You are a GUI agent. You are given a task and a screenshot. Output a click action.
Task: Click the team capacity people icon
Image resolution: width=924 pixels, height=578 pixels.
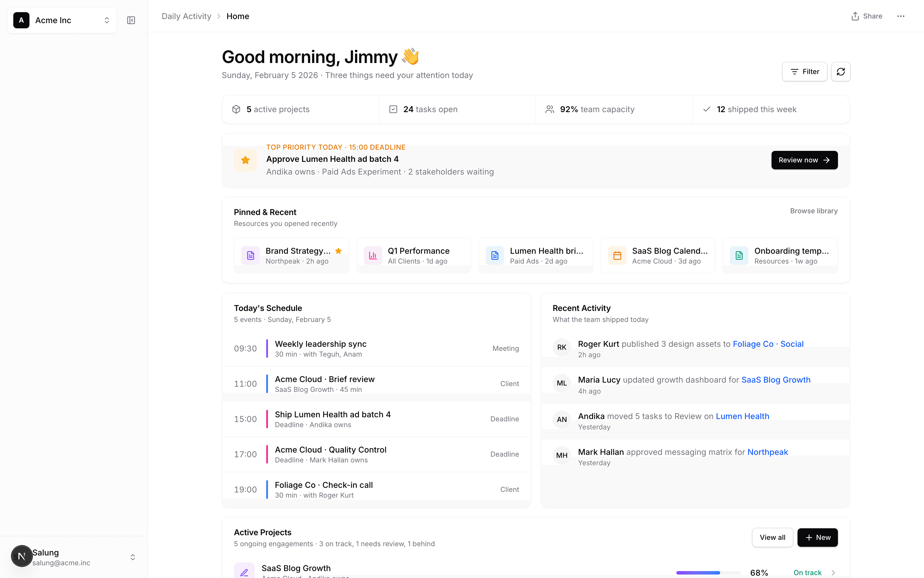(550, 109)
